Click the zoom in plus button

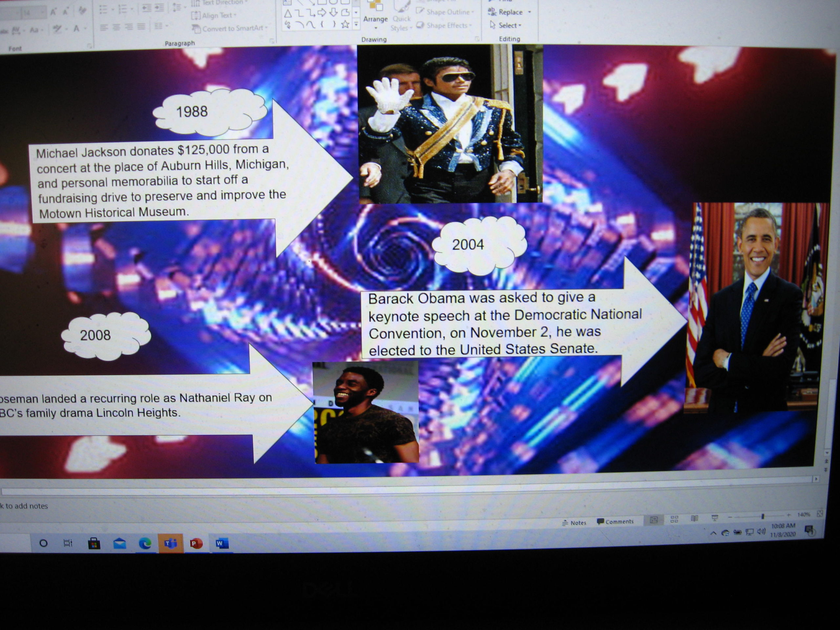789,515
